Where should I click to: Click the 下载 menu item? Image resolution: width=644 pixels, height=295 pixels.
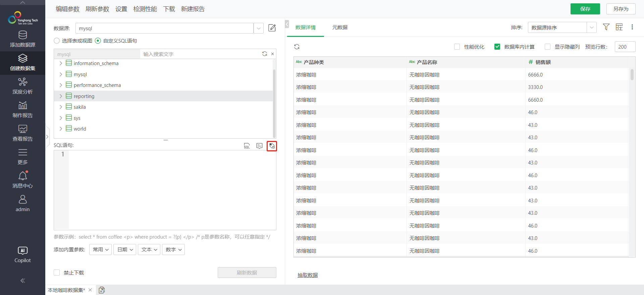169,9
